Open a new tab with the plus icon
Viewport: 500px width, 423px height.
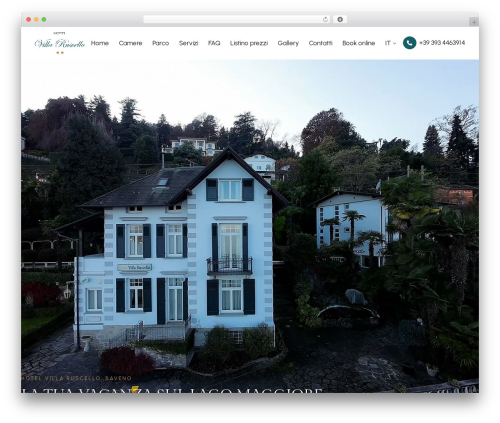point(474,22)
